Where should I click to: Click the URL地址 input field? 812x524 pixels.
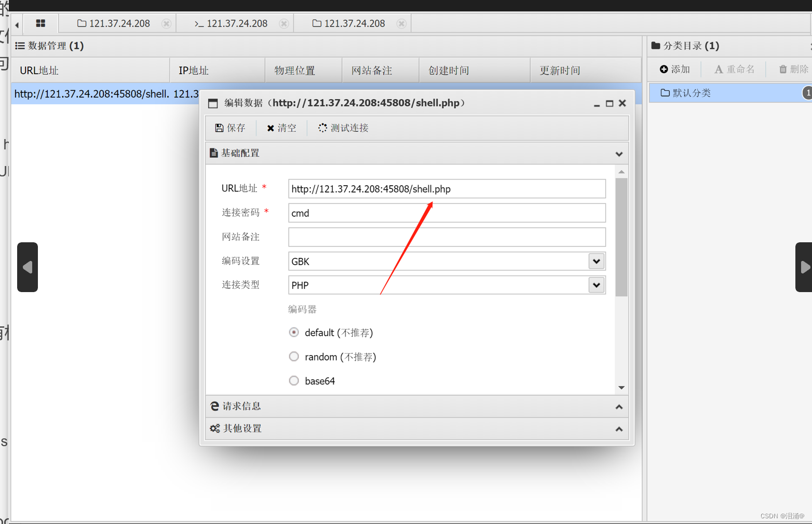point(447,189)
